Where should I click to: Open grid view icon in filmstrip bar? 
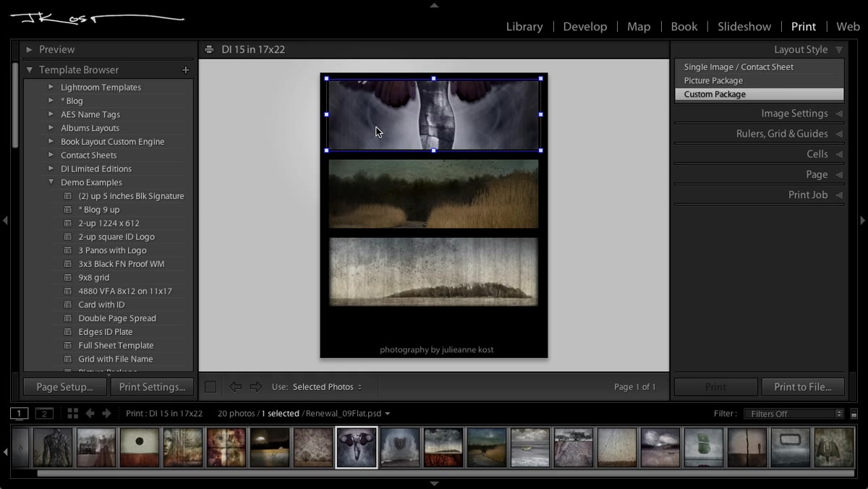pyautogui.click(x=73, y=413)
